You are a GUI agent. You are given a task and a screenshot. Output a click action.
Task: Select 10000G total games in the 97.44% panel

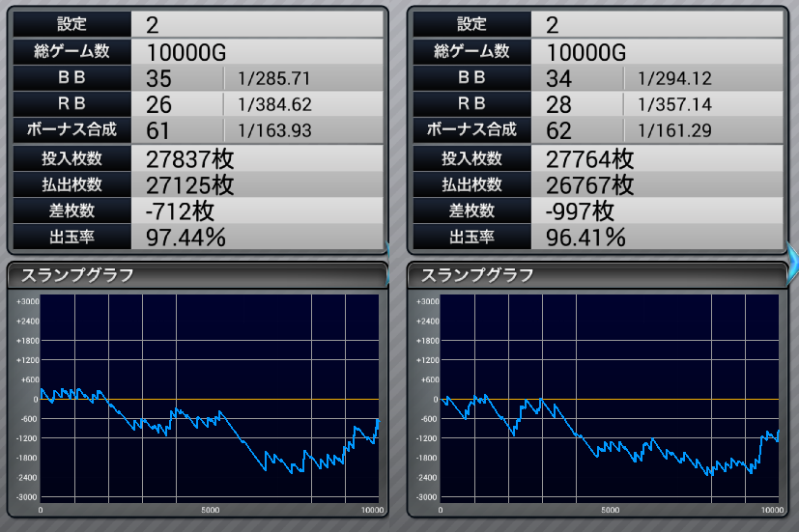(x=186, y=52)
